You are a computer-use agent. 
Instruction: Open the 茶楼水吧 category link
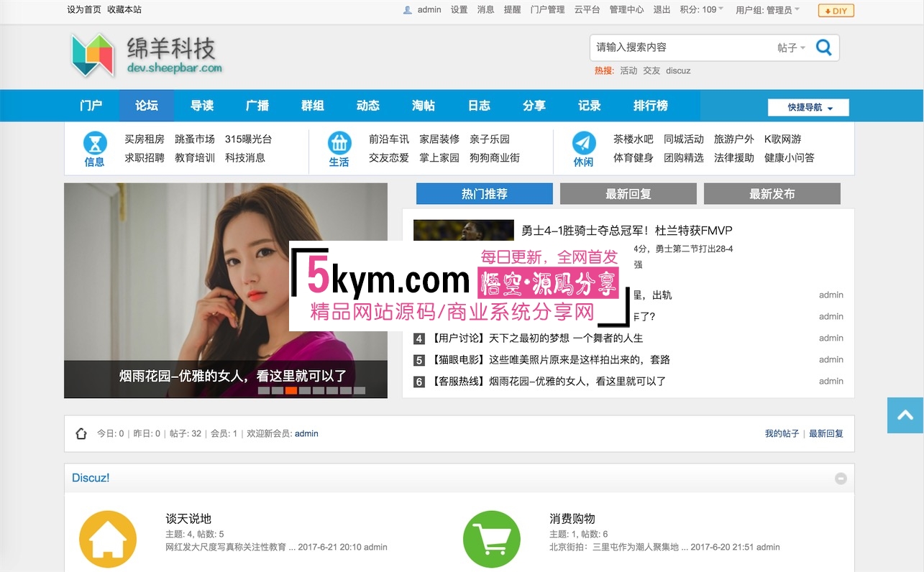coord(633,139)
